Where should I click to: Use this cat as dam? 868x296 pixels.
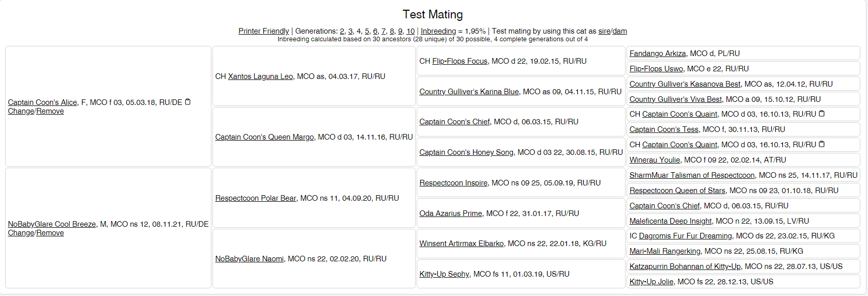click(620, 31)
